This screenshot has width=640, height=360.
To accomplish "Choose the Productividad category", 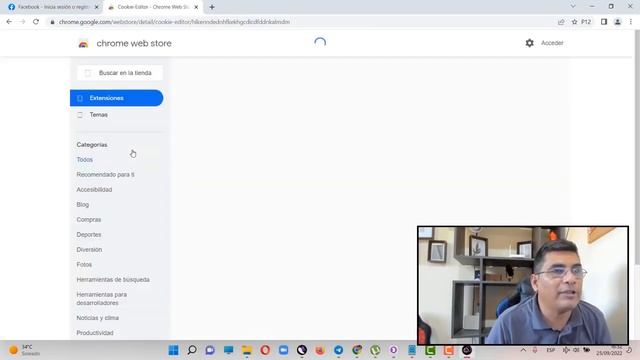I will point(95,333).
